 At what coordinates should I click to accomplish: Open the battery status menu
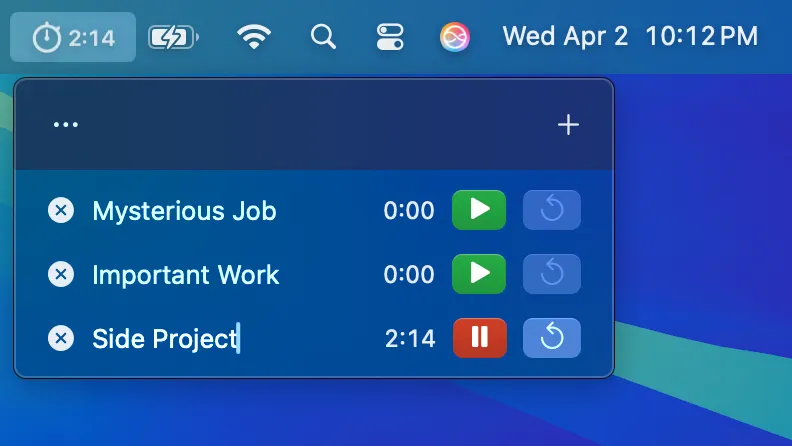click(173, 37)
